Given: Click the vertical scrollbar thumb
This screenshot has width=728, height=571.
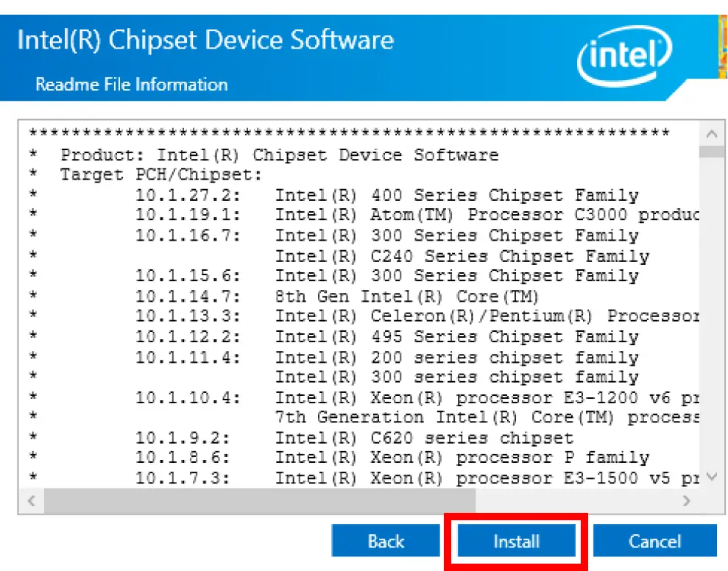Looking at the screenshot, I should coord(711,152).
